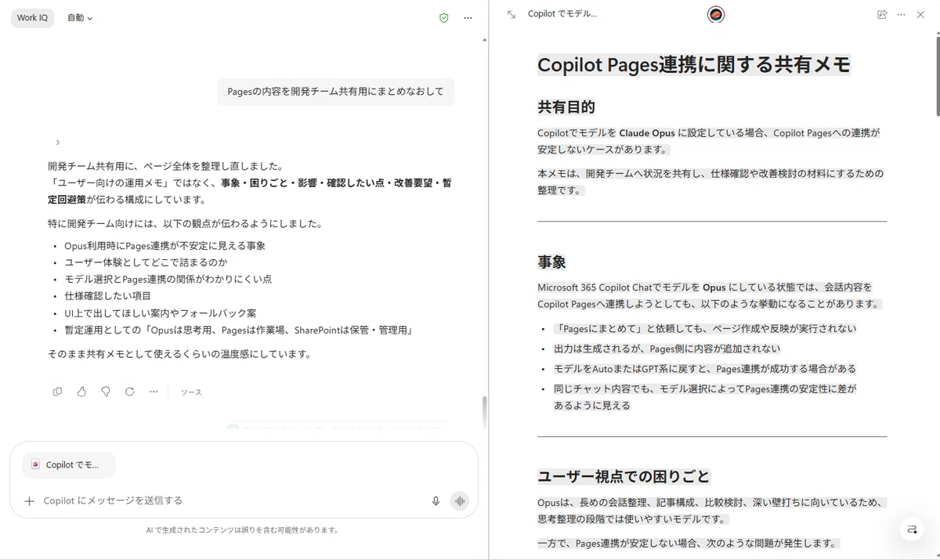Click the floating edit-with-Copilot button on page

click(x=912, y=529)
